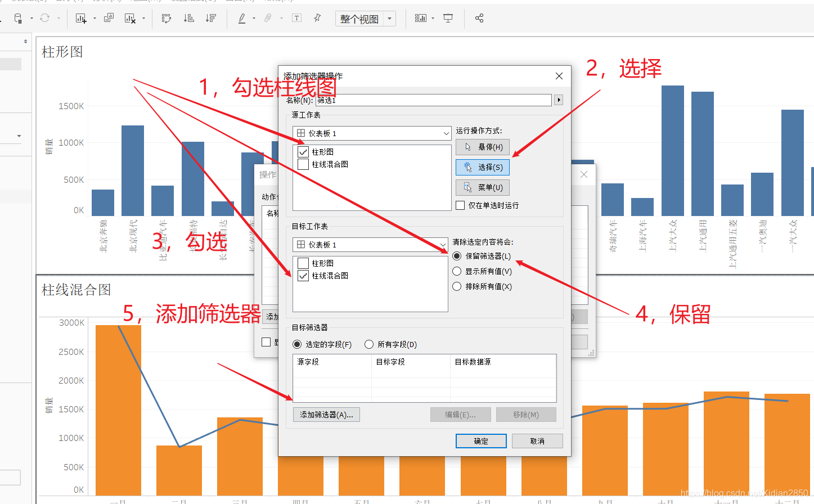
Task: Expand show/hide cards dropdown arrow
Action: coord(433,19)
